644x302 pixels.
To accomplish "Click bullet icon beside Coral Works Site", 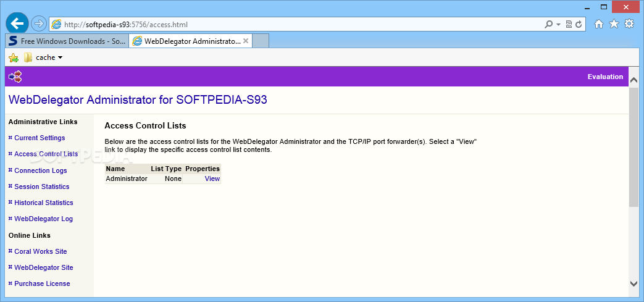I will (x=10, y=251).
